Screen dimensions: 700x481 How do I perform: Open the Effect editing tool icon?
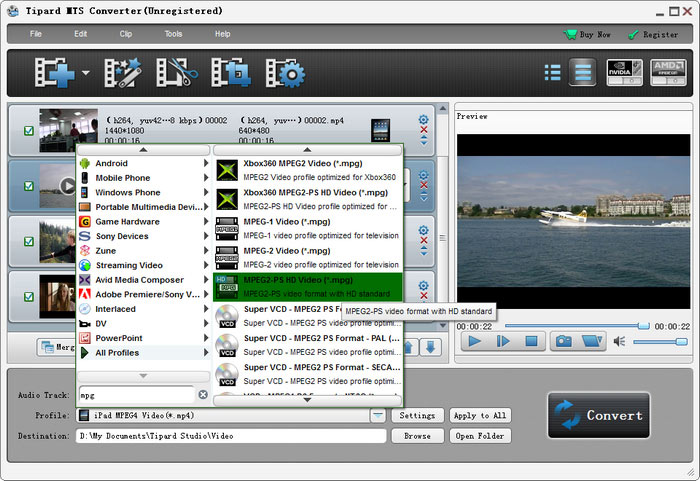(x=123, y=72)
